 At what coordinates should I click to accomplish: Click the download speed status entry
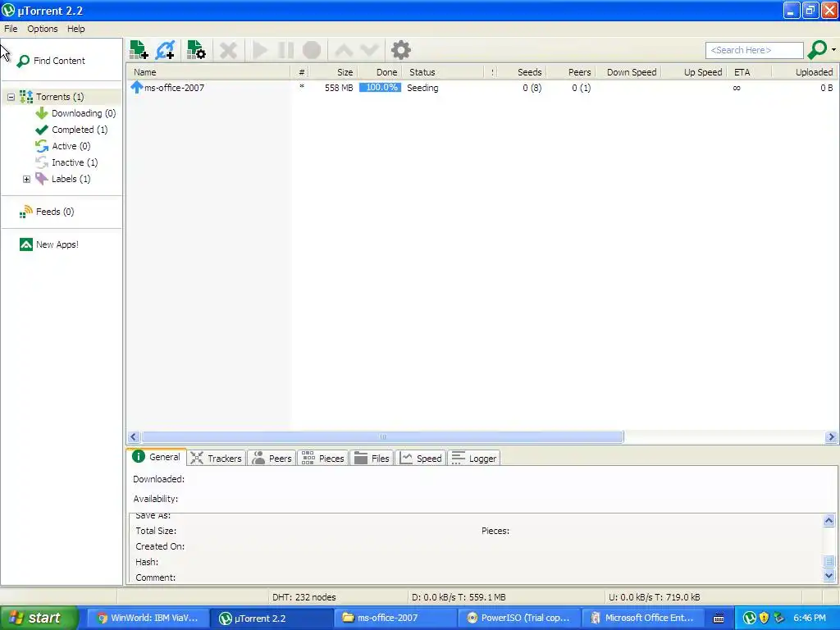458,597
